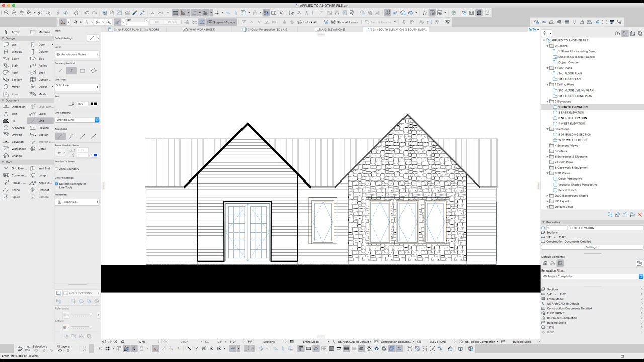This screenshot has width=644, height=362.
Task: Open the Renovation Filter dropdown
Action: pyautogui.click(x=592, y=276)
